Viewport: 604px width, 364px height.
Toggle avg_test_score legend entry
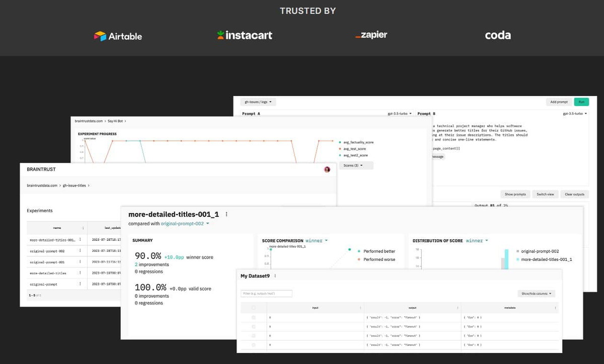click(x=353, y=149)
